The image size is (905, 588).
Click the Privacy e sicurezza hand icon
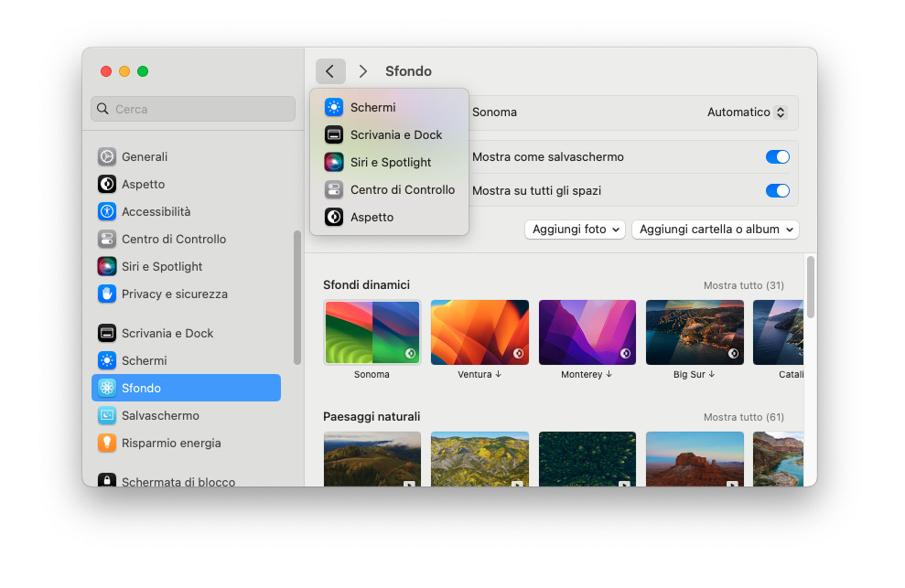click(107, 294)
